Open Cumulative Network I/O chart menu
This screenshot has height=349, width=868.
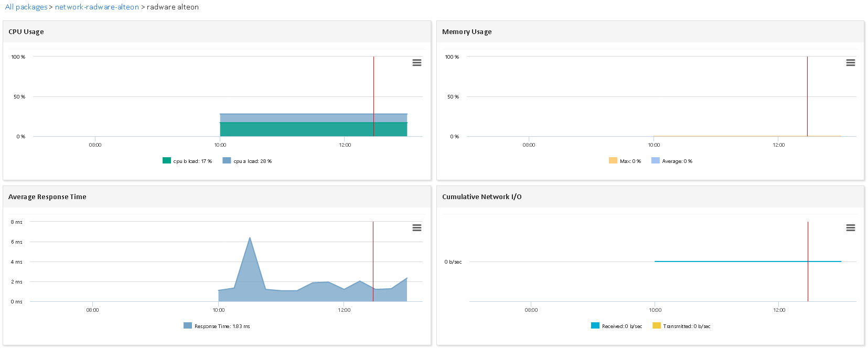pyautogui.click(x=851, y=228)
